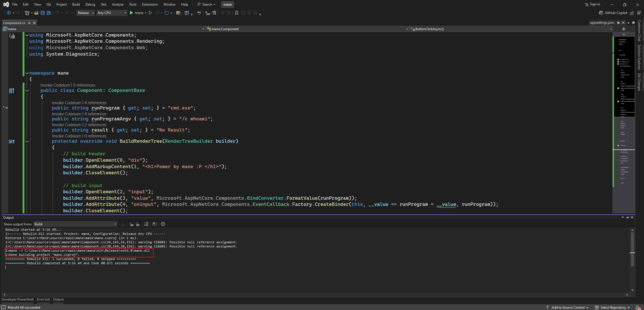Go to previous message in Output
Image resolution: width=644 pixels, height=310 pixels.
coord(131,224)
